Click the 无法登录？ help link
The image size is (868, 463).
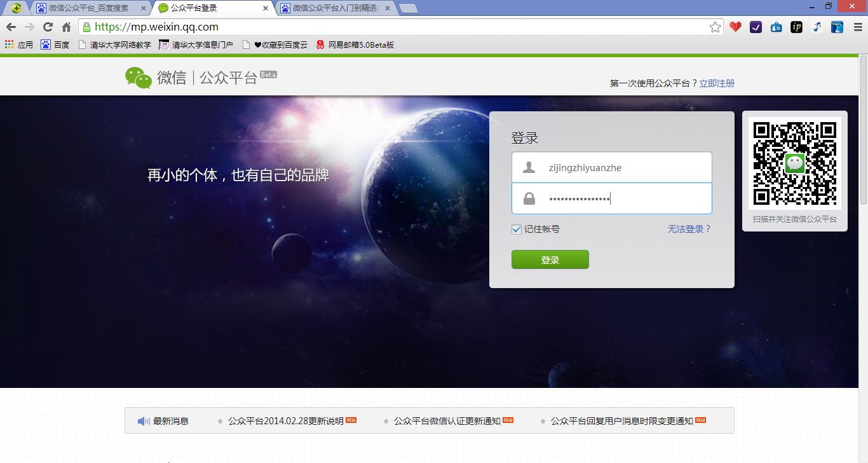pyautogui.click(x=689, y=230)
